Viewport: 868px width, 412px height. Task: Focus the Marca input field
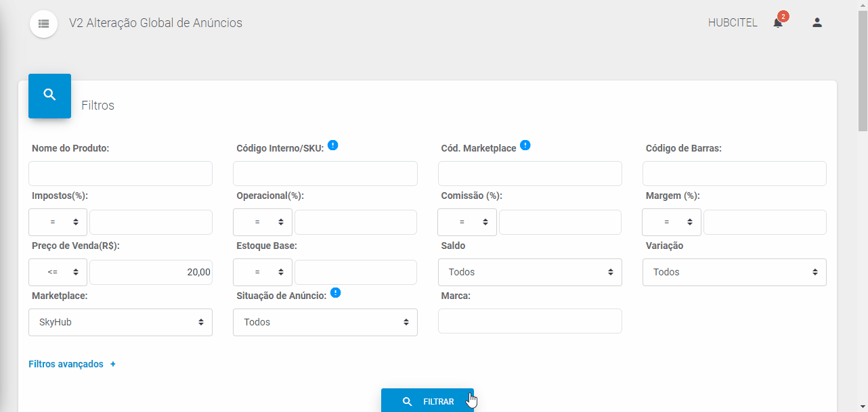[x=530, y=321]
